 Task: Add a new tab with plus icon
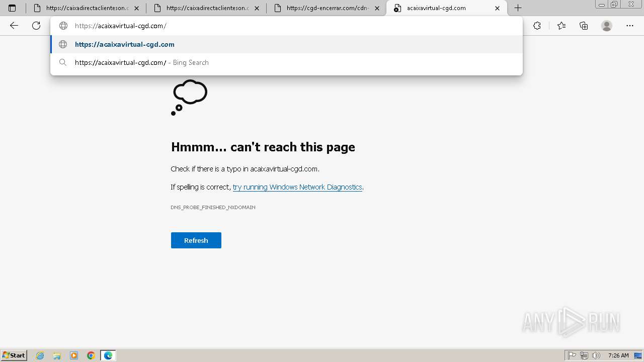[518, 8]
